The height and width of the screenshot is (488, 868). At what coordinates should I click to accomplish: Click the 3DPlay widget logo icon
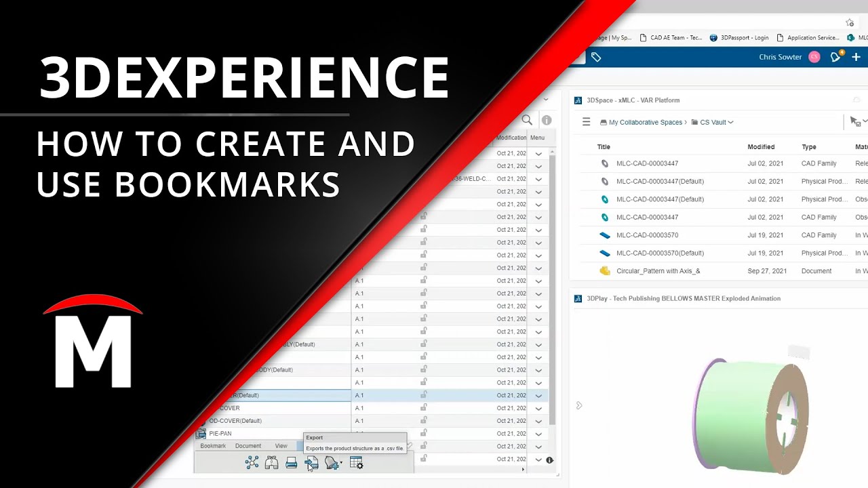point(578,298)
